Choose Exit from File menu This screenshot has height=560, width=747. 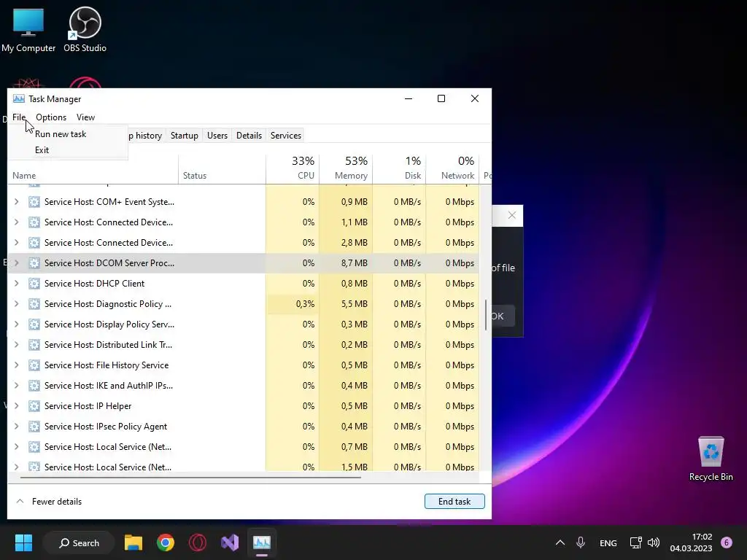[x=68, y=150]
